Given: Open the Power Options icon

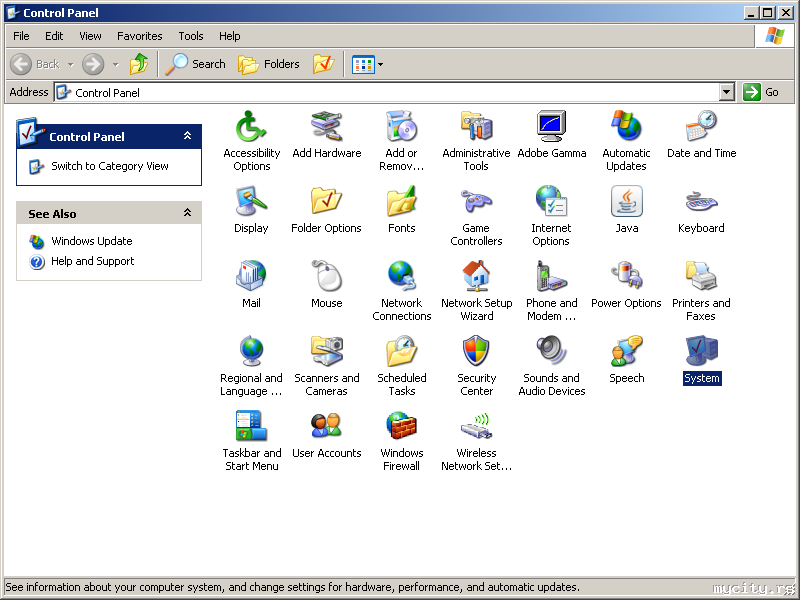Looking at the screenshot, I should tap(626, 277).
